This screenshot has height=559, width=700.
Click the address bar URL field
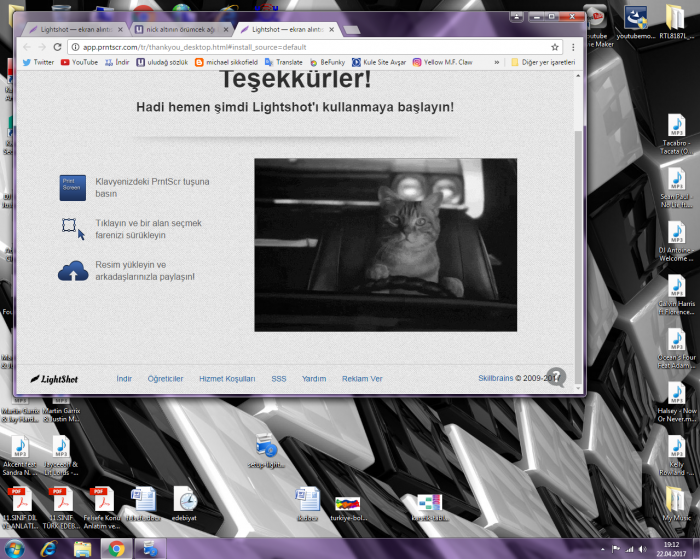312,47
